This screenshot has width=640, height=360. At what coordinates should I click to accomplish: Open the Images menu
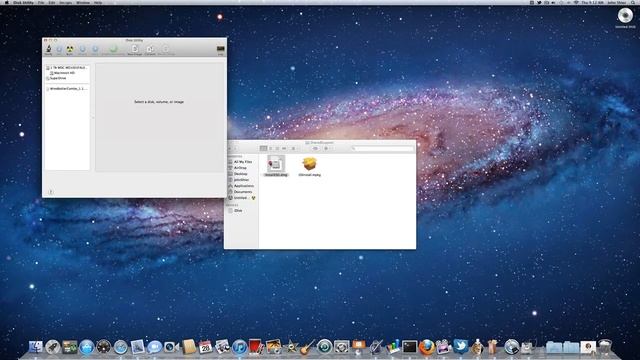[66, 2]
